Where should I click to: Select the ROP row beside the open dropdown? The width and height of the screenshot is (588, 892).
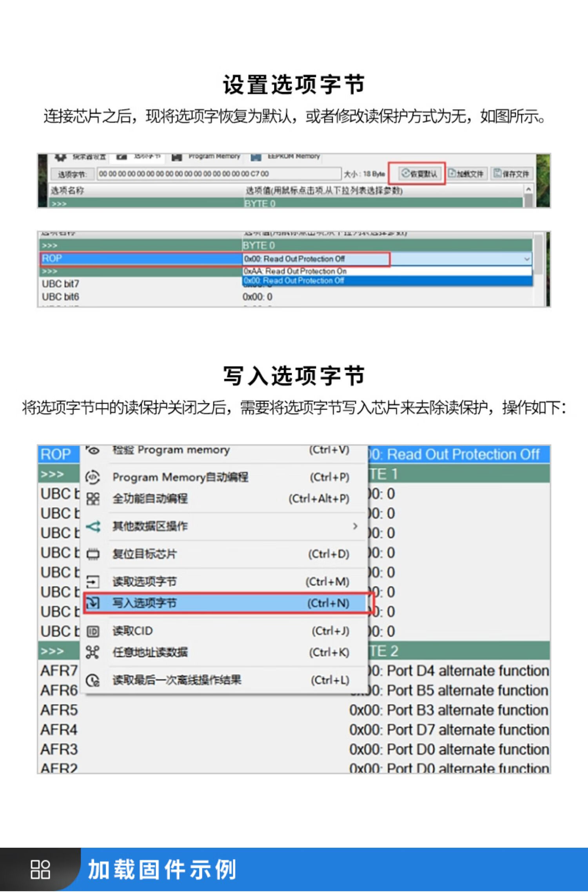(x=142, y=259)
